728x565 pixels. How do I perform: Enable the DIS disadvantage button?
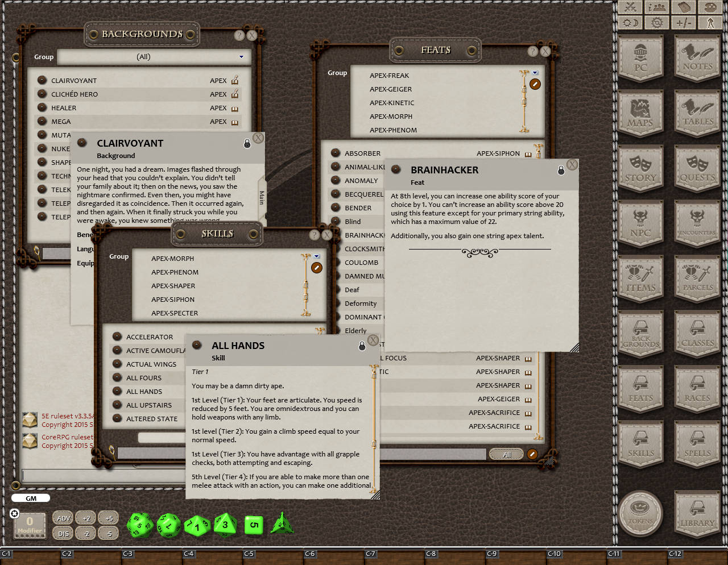click(63, 533)
